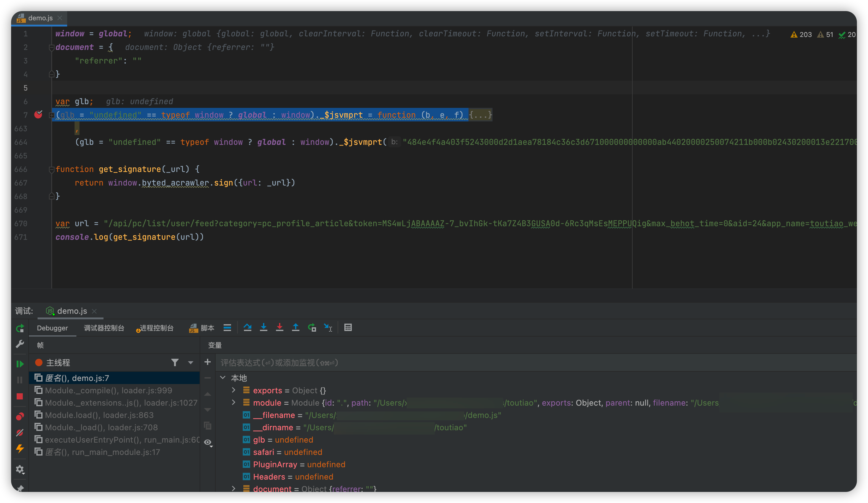868x503 pixels.
Task: Click the Step Into download-arrow icon
Action: pyautogui.click(x=263, y=328)
